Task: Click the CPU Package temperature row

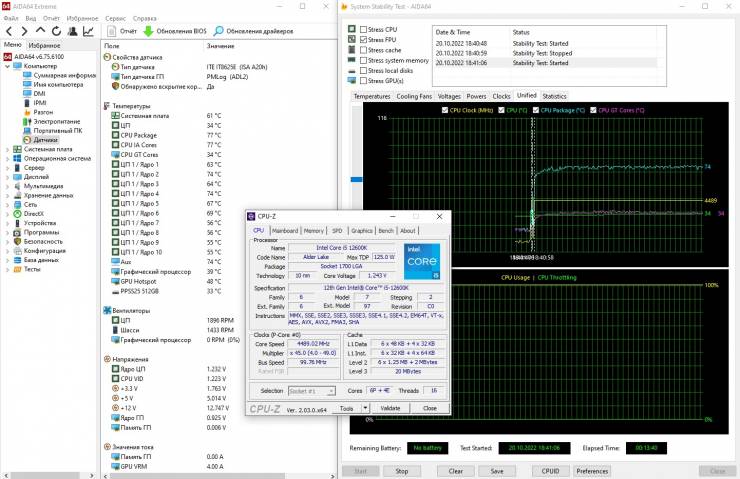Action: pyautogui.click(x=166, y=135)
